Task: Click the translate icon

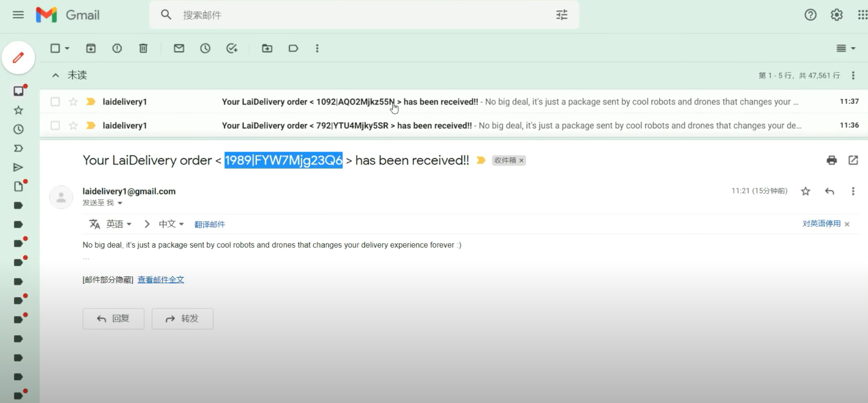Action: point(95,224)
